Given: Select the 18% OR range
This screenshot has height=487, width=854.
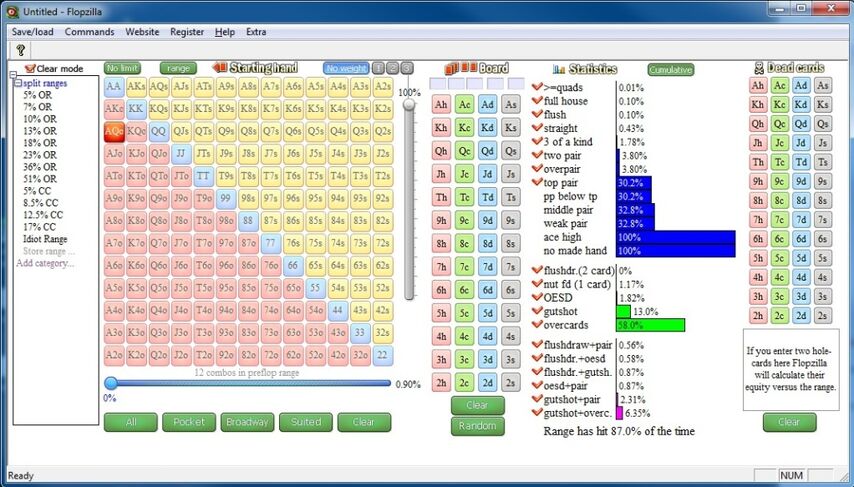Looking at the screenshot, I should tap(39, 143).
